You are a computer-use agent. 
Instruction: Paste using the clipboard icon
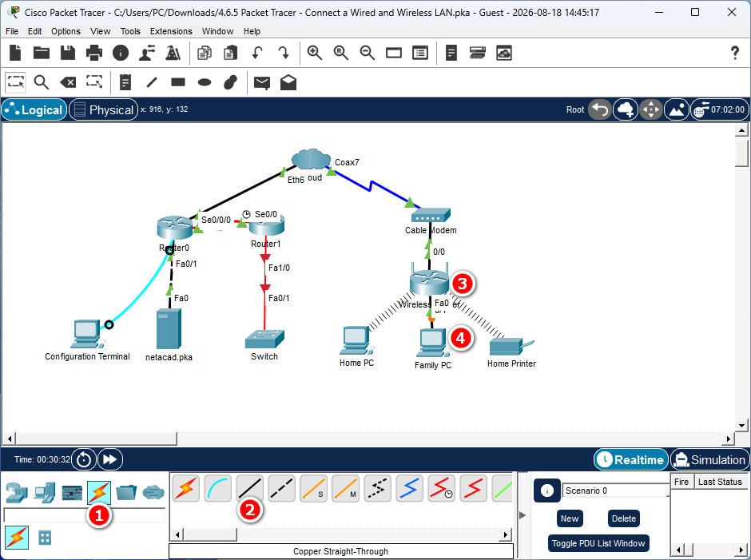point(231,53)
